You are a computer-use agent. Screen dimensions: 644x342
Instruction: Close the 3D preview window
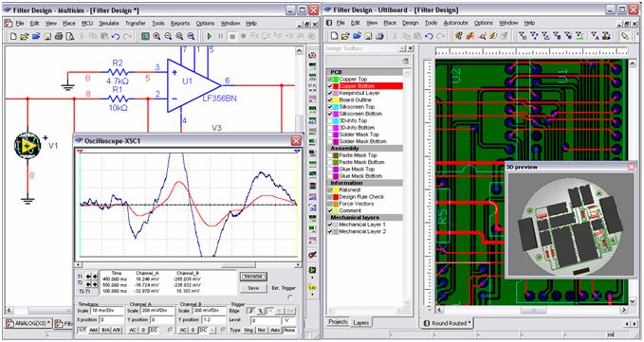(x=632, y=167)
